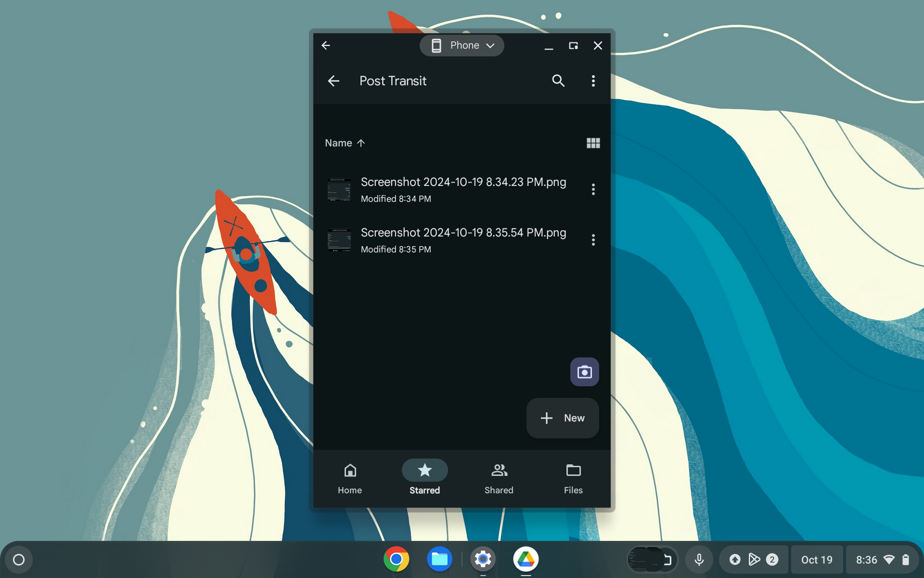The height and width of the screenshot is (578, 924).
Task: Expand sort by Name options
Action: pyautogui.click(x=345, y=143)
